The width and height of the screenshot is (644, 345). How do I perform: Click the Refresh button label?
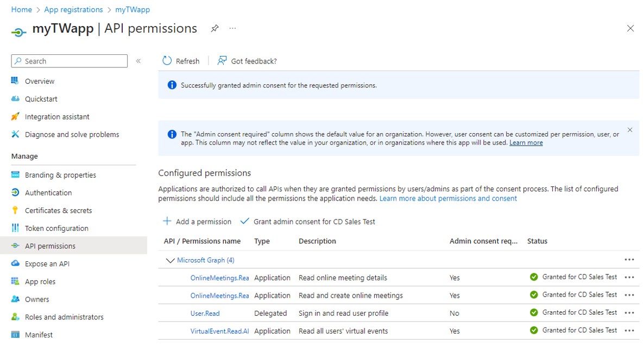pos(188,61)
